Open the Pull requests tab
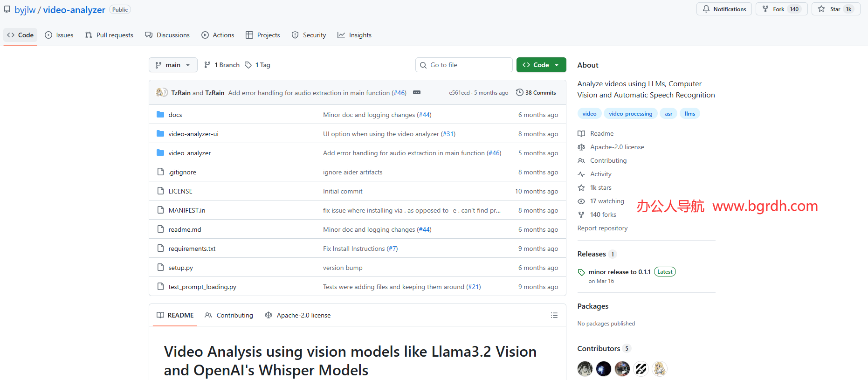 pyautogui.click(x=109, y=35)
